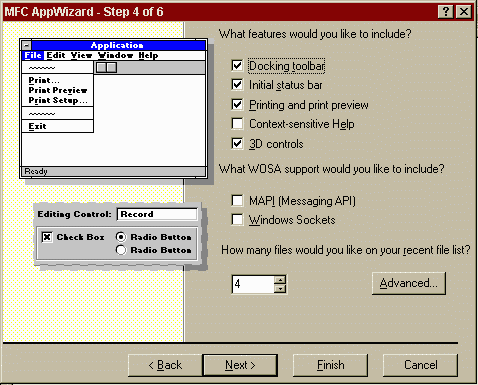The width and height of the screenshot is (478, 385).
Task: Check the Windows Sockets option
Action: pyautogui.click(x=237, y=220)
